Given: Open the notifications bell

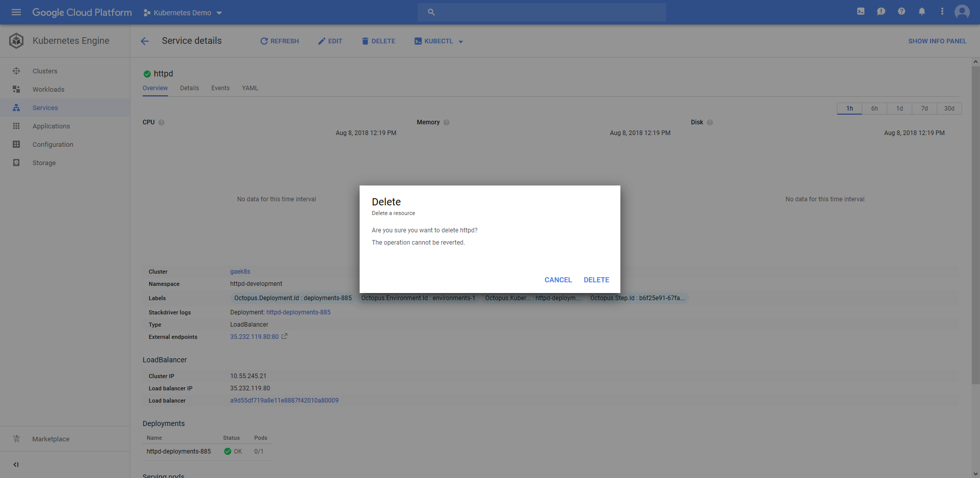Looking at the screenshot, I should click(921, 12).
